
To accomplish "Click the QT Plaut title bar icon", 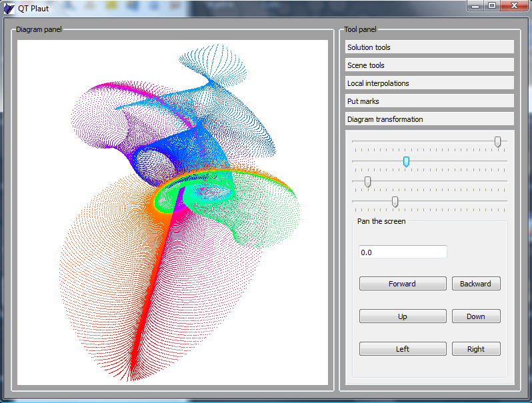I will coord(9,8).
